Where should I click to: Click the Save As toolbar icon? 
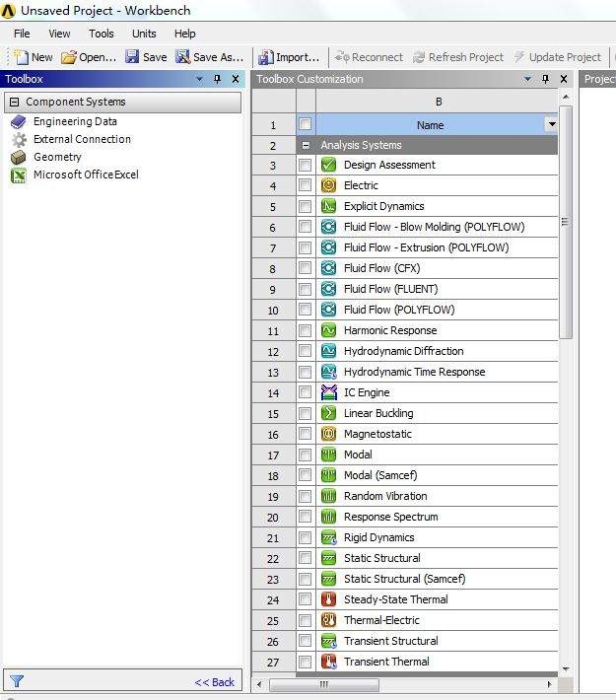click(x=182, y=57)
